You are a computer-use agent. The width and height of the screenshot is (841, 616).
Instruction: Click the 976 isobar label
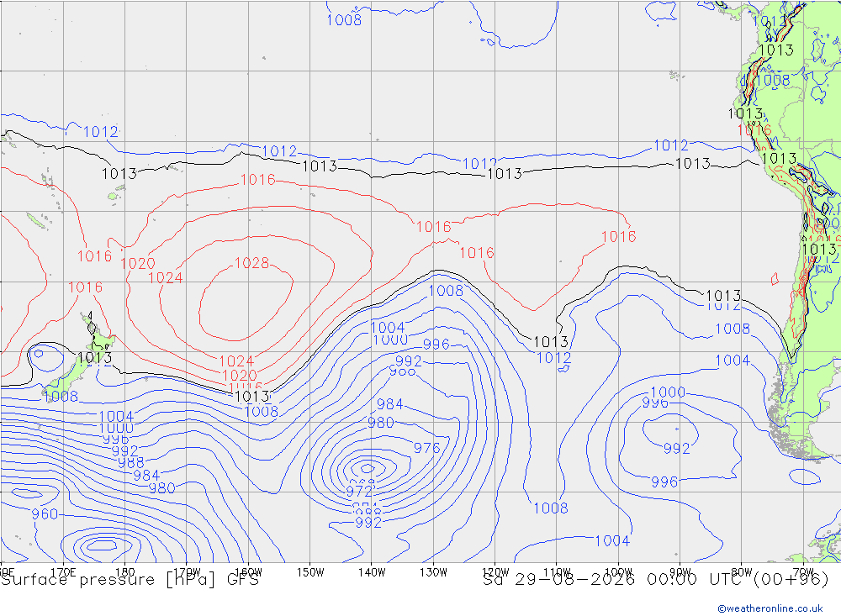coord(426,448)
